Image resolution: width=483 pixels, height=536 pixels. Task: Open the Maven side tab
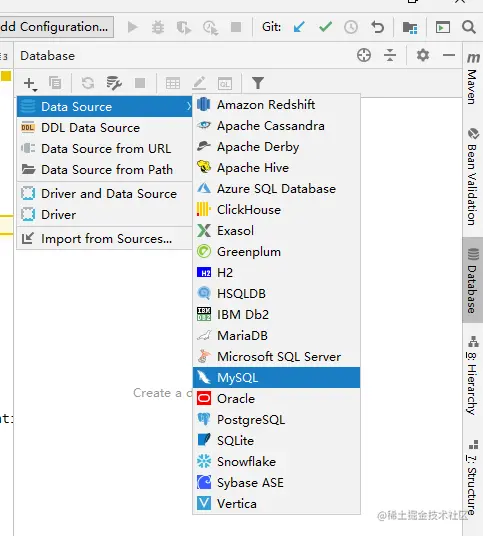tap(473, 79)
